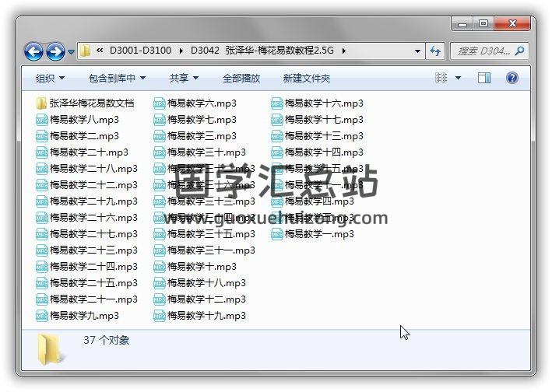Select the icon of 梅易教学二十七.mp3
Screen dimensions: 552x392
[x=41, y=234]
